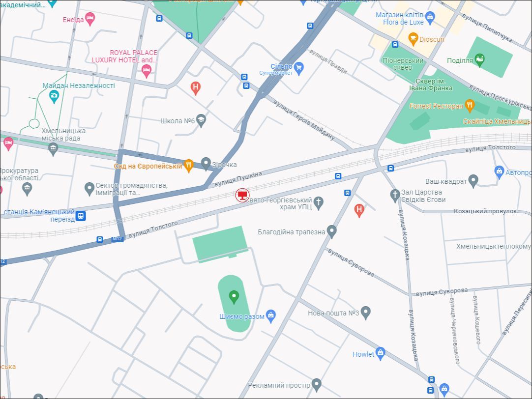This screenshot has width=532, height=399.
Task: Open the Howlet shopping bag icon
Action: coord(380,353)
